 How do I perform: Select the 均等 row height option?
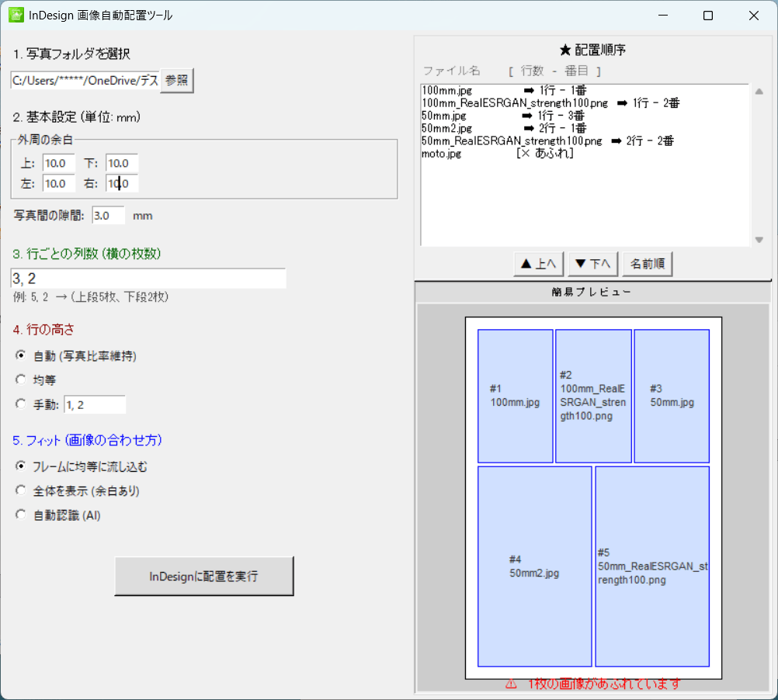coord(21,380)
